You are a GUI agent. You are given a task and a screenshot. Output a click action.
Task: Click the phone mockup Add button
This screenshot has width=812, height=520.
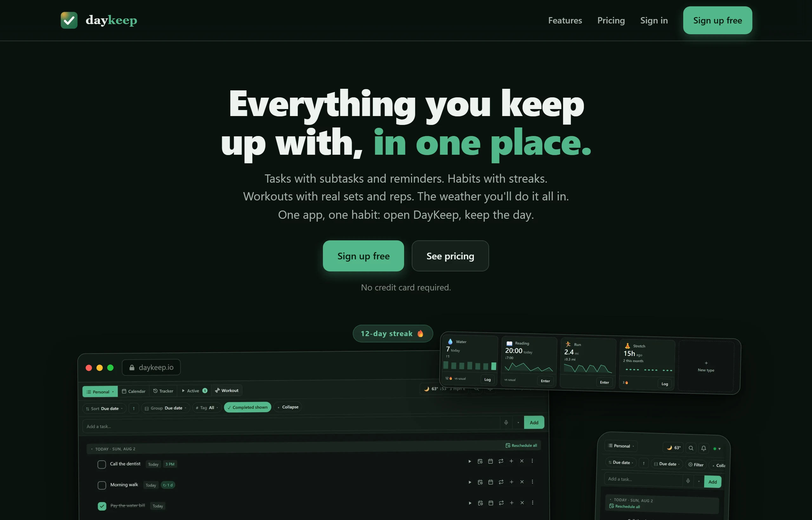[713, 482]
